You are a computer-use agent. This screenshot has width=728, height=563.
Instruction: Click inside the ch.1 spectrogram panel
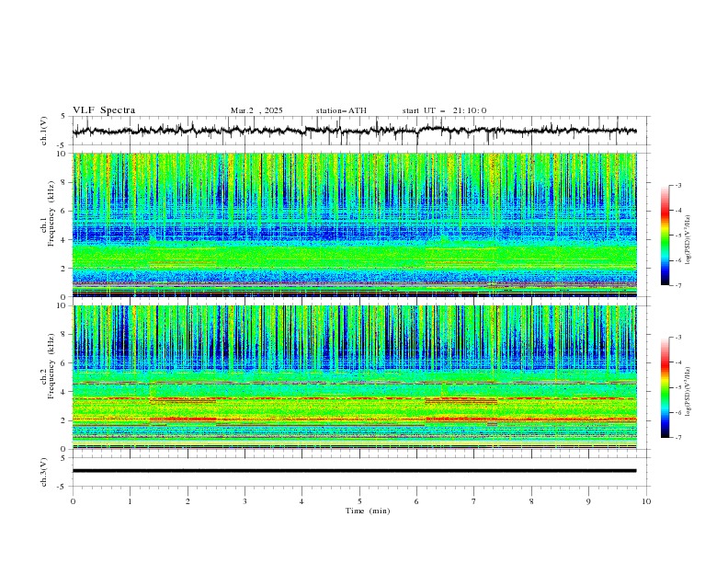click(x=355, y=224)
